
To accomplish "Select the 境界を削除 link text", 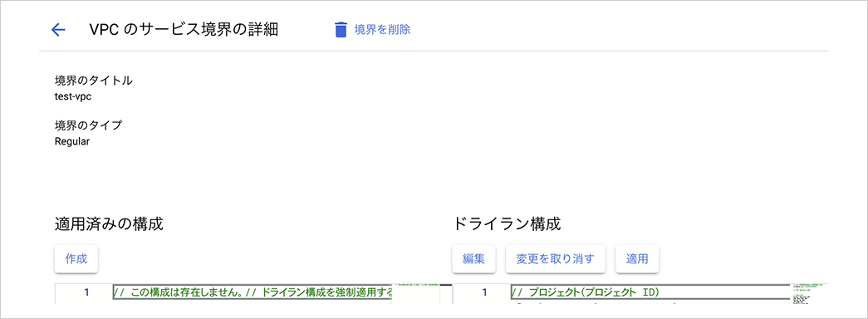I will coord(383,29).
